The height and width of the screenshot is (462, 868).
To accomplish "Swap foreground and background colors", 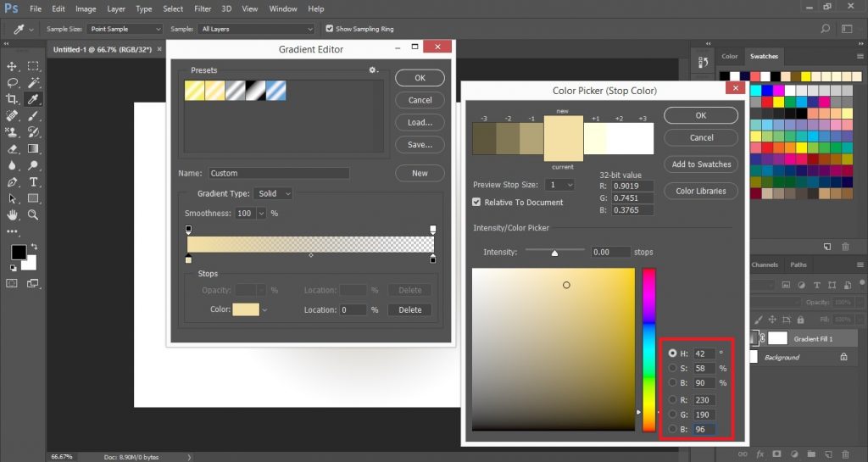I will pyautogui.click(x=34, y=246).
